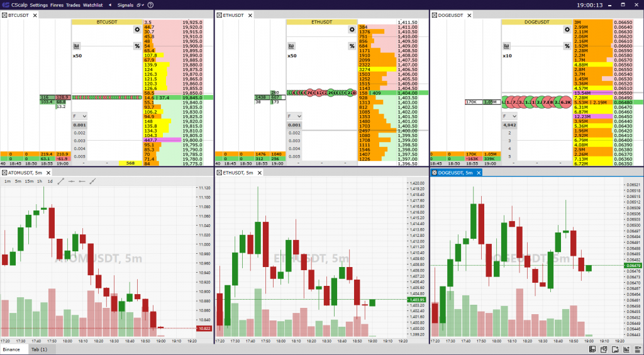Image resolution: width=644 pixels, height=355 pixels.
Task: Switch to the Tab (1) workspace tab
Action: [40, 350]
